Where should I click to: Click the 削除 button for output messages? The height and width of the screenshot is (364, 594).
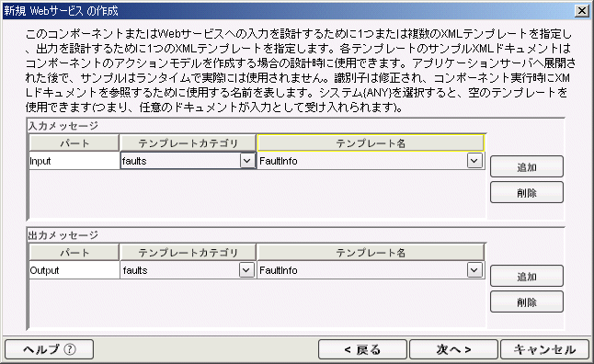point(527,301)
